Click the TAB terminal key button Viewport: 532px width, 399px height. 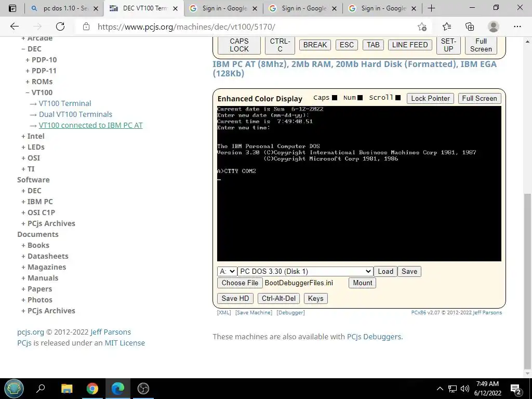tap(373, 45)
